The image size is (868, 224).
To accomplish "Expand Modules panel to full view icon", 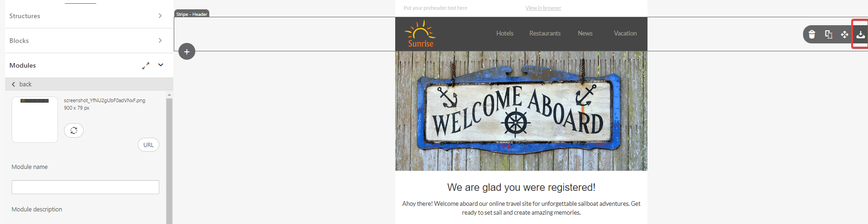I will tap(146, 66).
